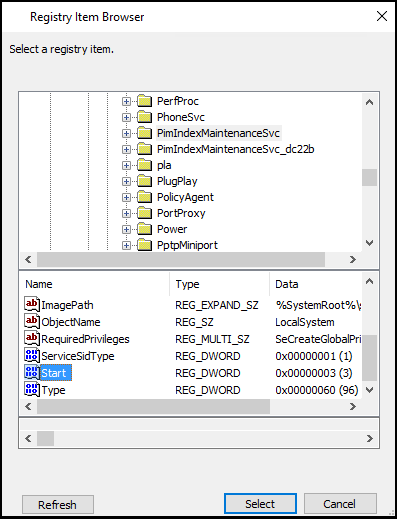
Task: Expand the PlugPlay tree node
Action: [x=126, y=181]
